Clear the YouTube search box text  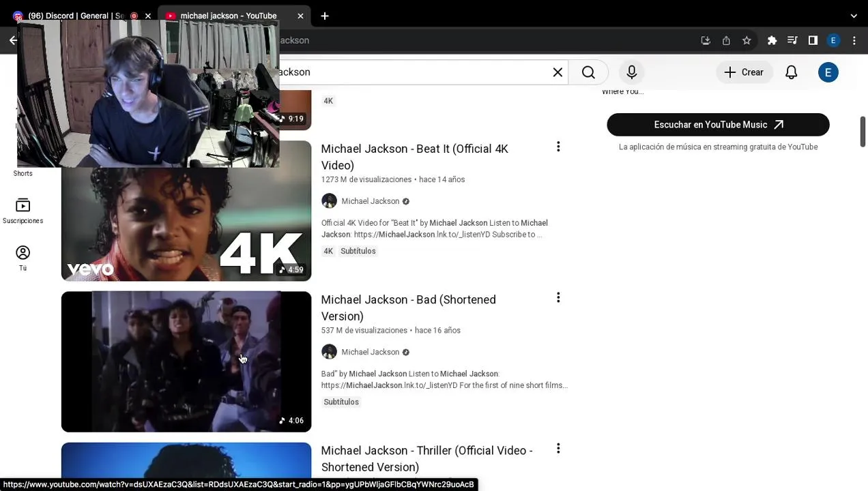(x=558, y=72)
